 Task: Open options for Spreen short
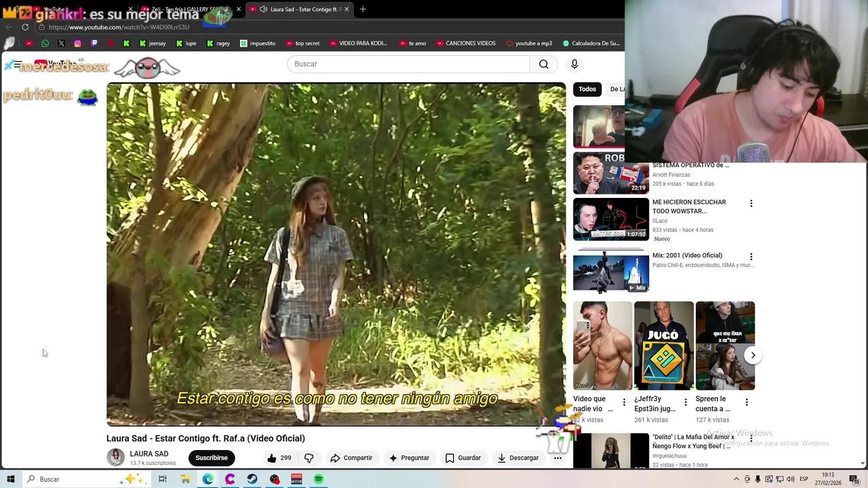tap(747, 402)
